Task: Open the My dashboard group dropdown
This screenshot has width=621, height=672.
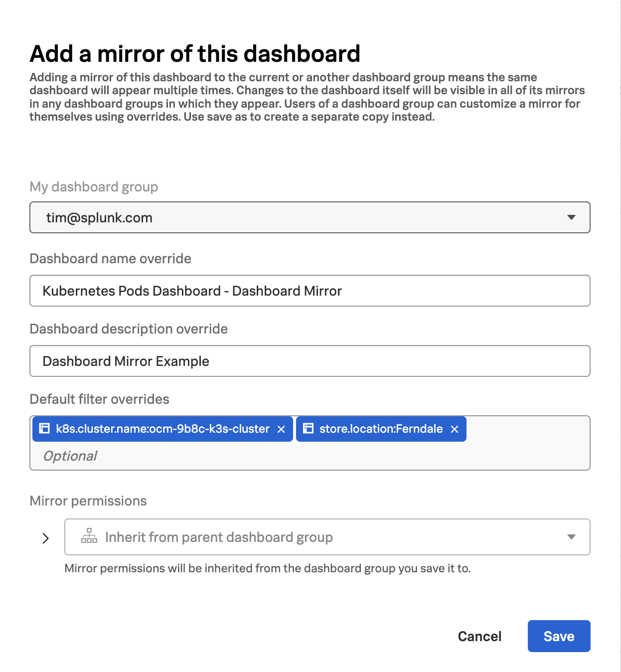Action: click(310, 217)
